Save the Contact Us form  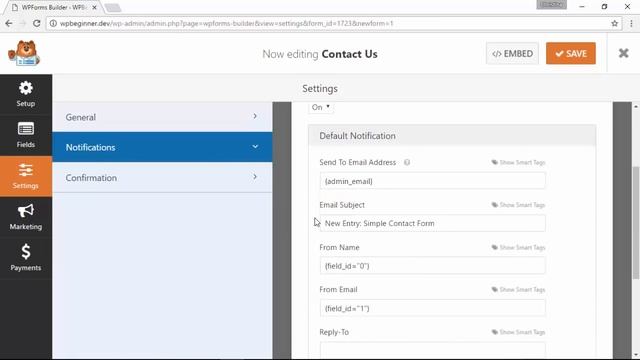571,53
